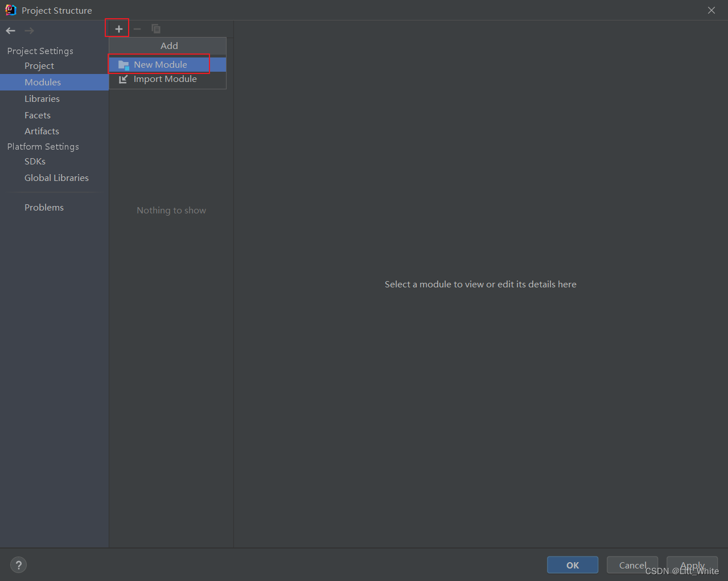Click the Apply button

[x=692, y=565]
